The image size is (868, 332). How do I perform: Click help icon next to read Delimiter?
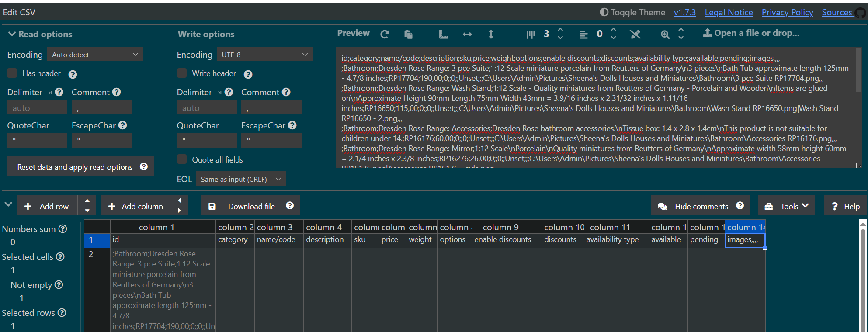coord(59,92)
